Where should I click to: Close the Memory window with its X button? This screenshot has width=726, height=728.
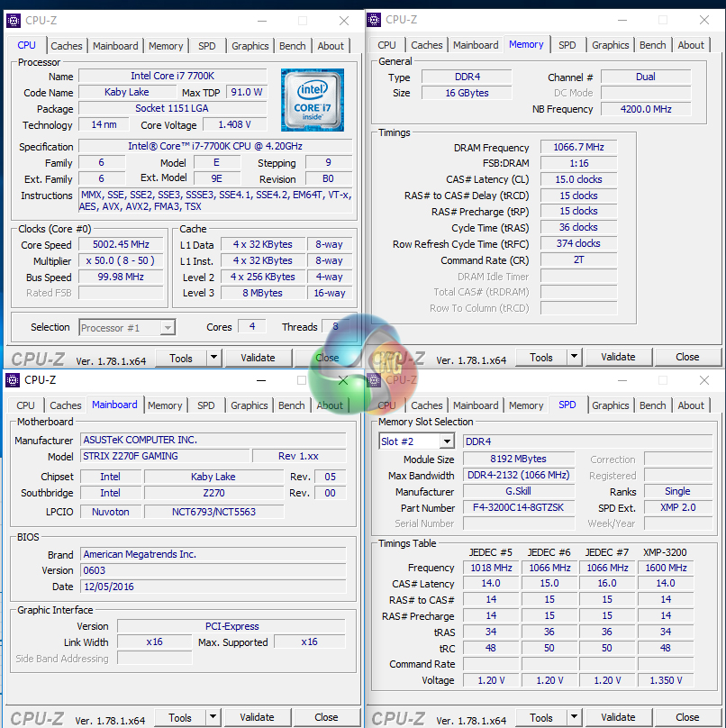[705, 20]
